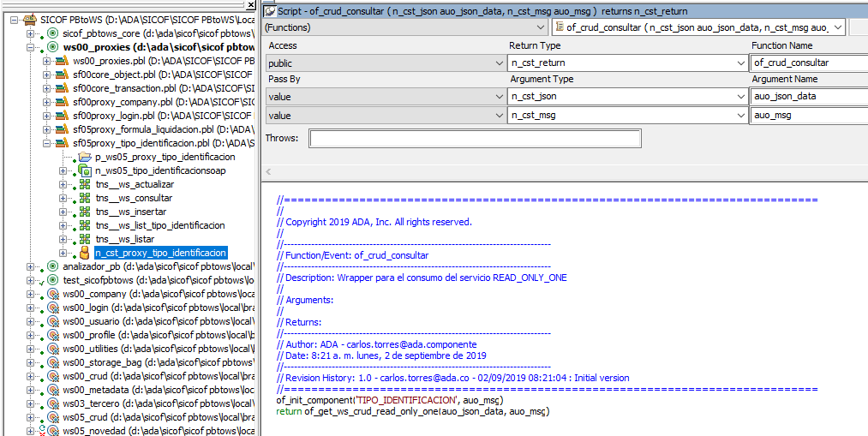Click the tns__ws_consultar structure icon
Viewport: 868px width, 436px height.
coord(84,198)
